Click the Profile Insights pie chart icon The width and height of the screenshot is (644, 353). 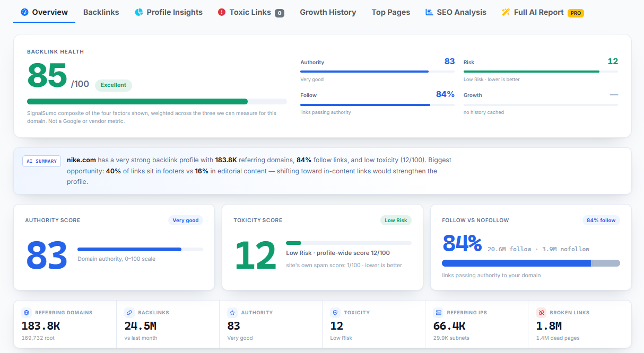tap(139, 12)
